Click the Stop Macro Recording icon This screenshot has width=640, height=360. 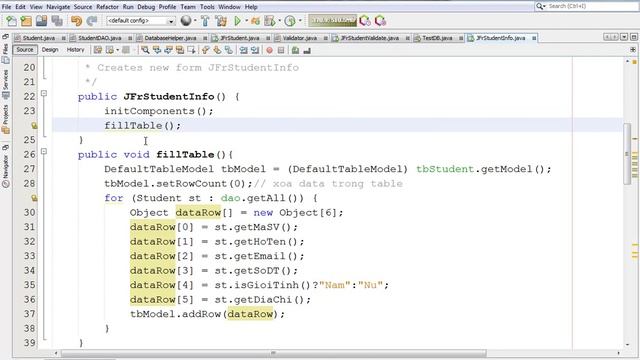coord(281,50)
